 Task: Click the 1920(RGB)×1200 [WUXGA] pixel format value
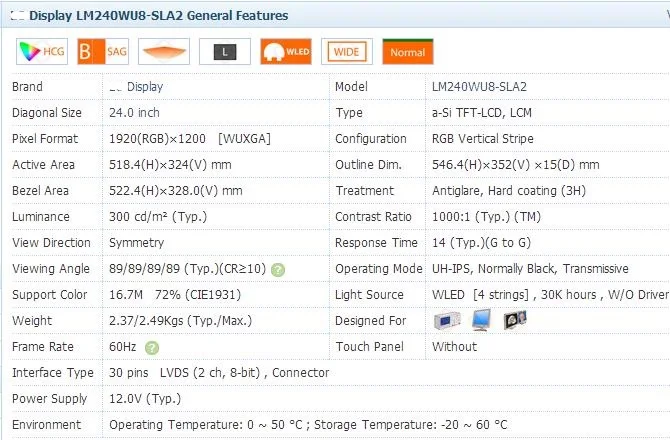coord(190,139)
